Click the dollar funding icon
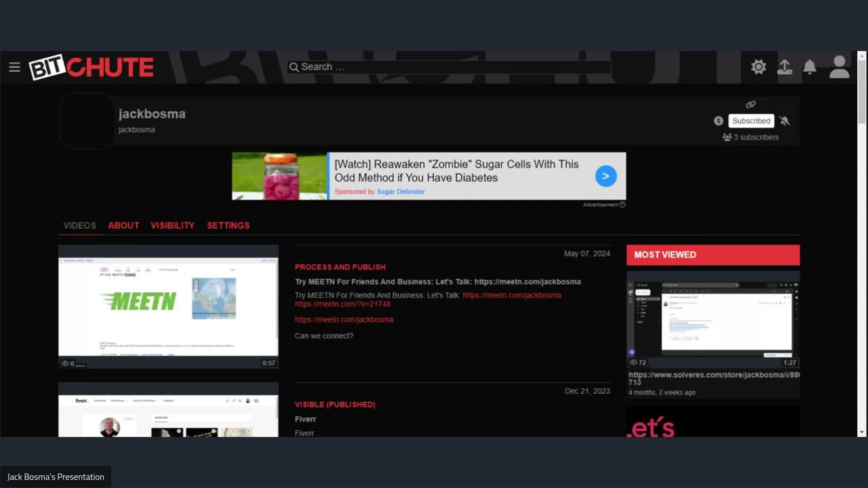868x488 pixels. coord(719,121)
